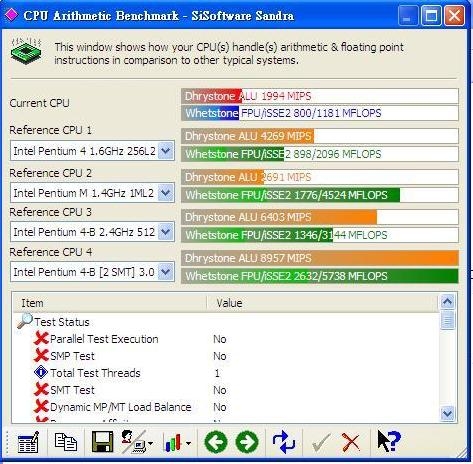Open Reference CPU 1 dropdown arrow

tap(166, 151)
